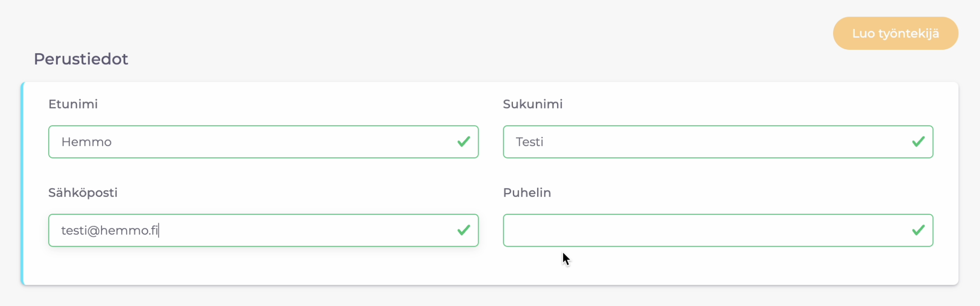Click the Sukunimi field label
This screenshot has height=306, width=980.
[532, 104]
